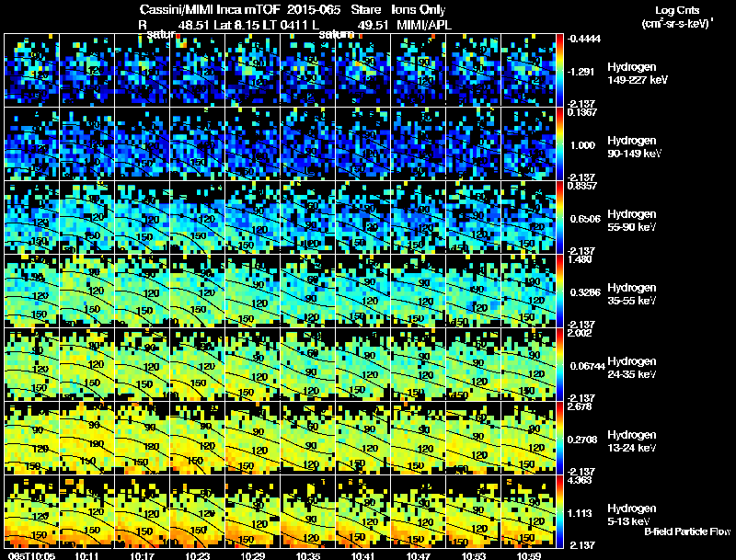Select the 'Hydrogen 24-35 keV' row label

(632, 368)
